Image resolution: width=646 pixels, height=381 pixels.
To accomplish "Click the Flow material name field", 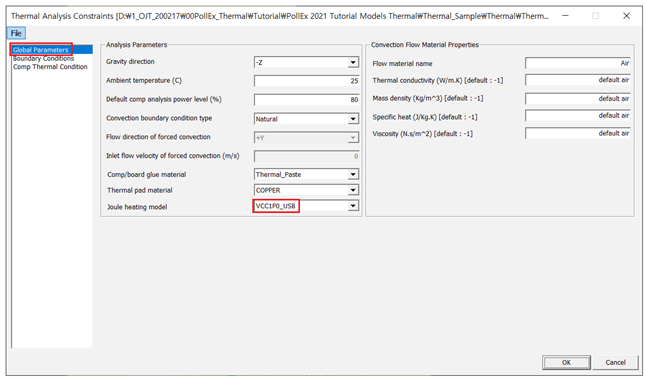I will click(x=578, y=63).
